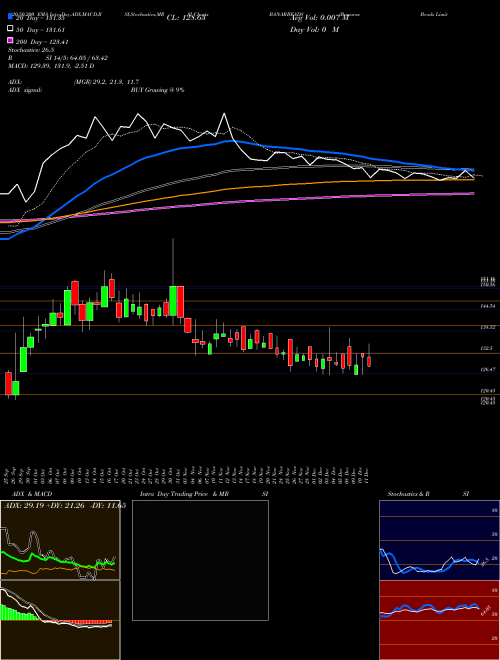Click the first red candlestick at chart start
This screenshot has height=660, width=500.
(x=8, y=383)
